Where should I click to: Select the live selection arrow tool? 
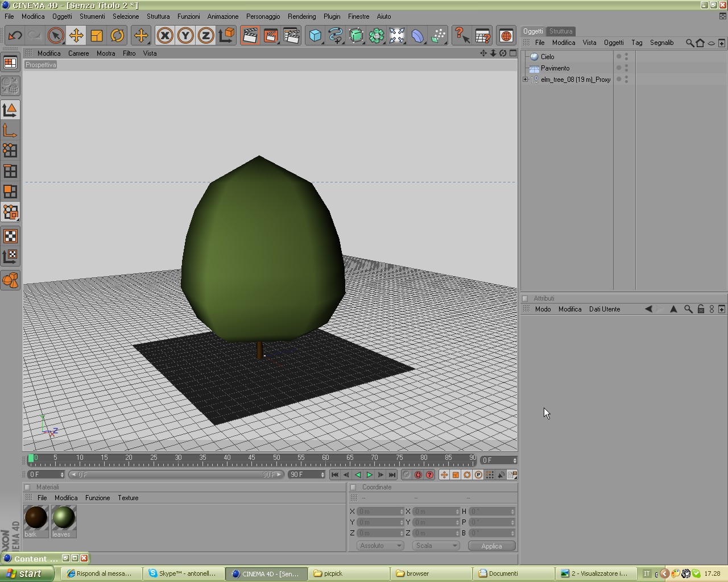(x=56, y=36)
